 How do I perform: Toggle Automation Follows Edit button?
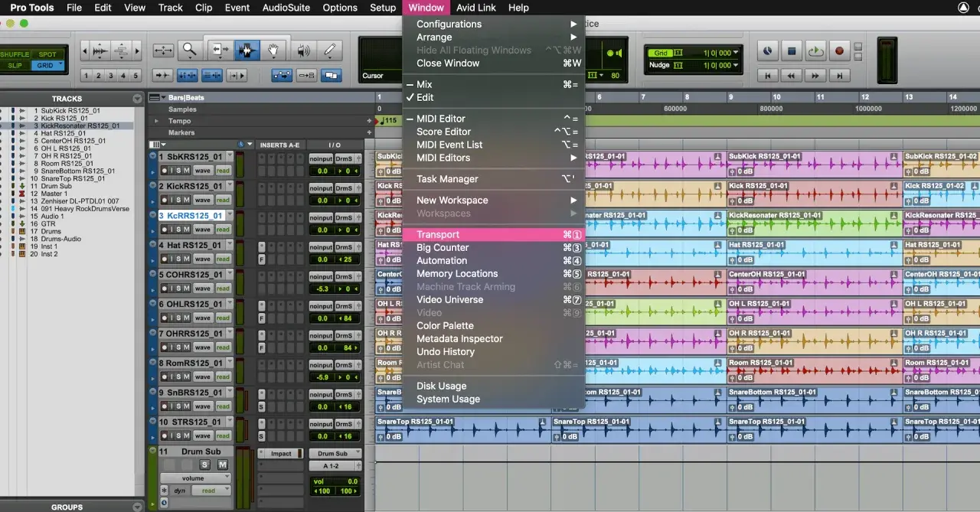[282, 75]
